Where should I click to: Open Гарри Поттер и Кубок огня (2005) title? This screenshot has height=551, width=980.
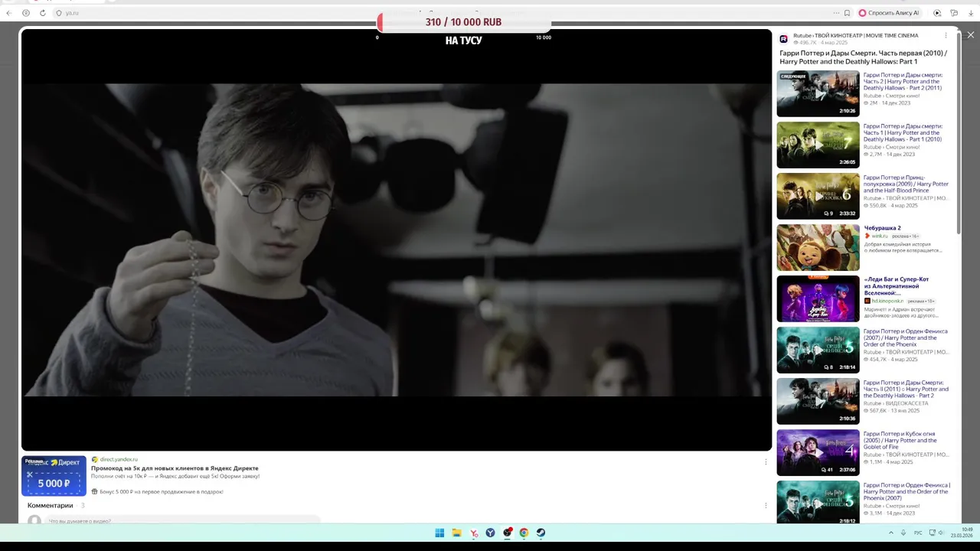pyautogui.click(x=900, y=441)
